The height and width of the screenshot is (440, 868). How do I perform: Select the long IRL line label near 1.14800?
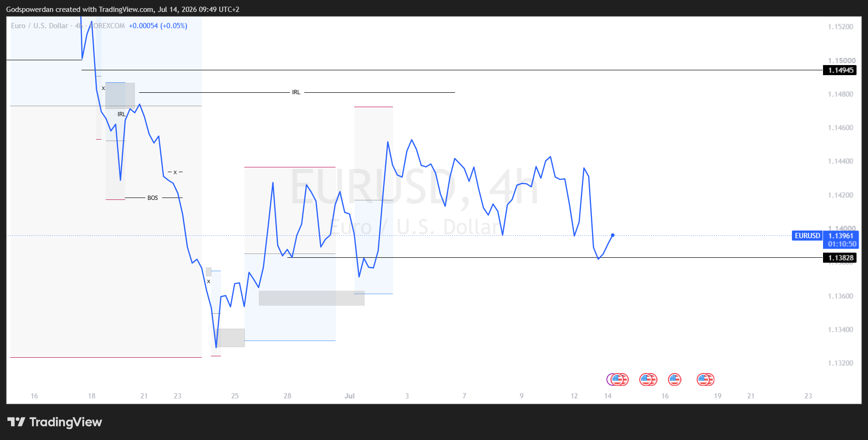pos(296,92)
